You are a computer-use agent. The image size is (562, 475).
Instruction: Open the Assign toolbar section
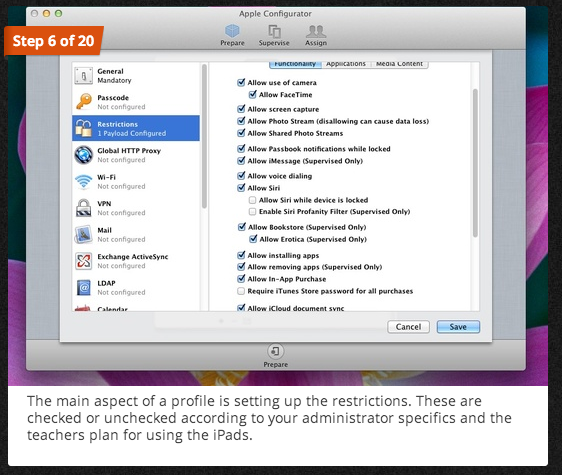click(x=316, y=35)
